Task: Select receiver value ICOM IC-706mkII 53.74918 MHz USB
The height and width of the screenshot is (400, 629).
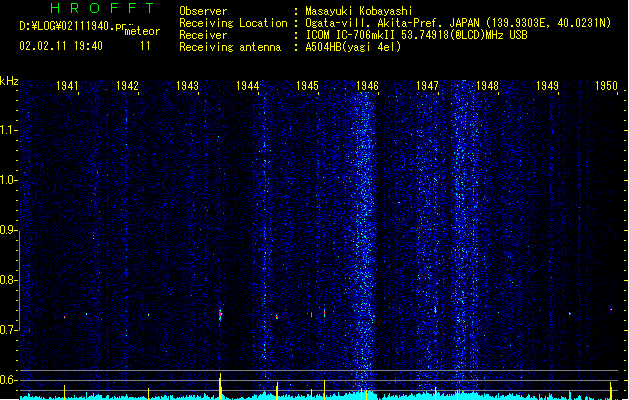Action: pos(416,35)
